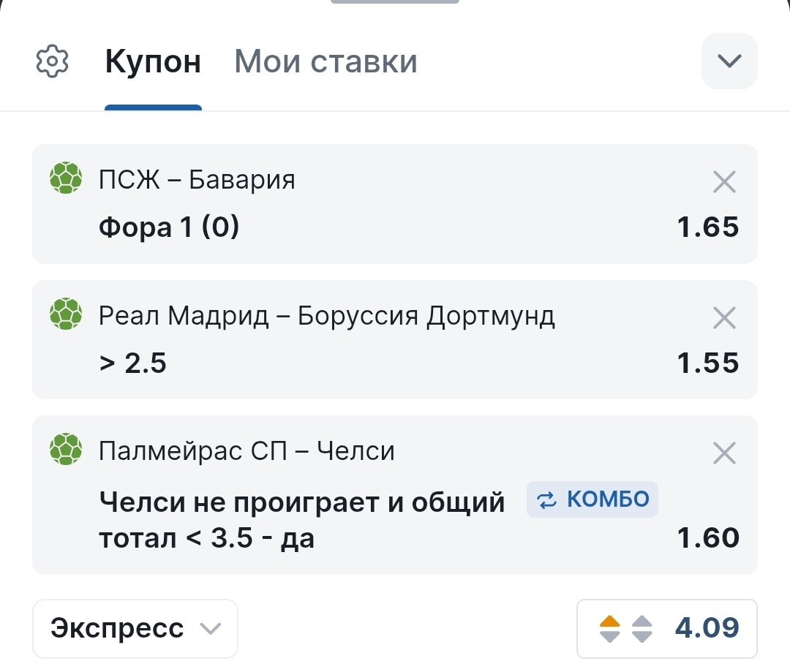Select the Купон tab

coord(153,61)
